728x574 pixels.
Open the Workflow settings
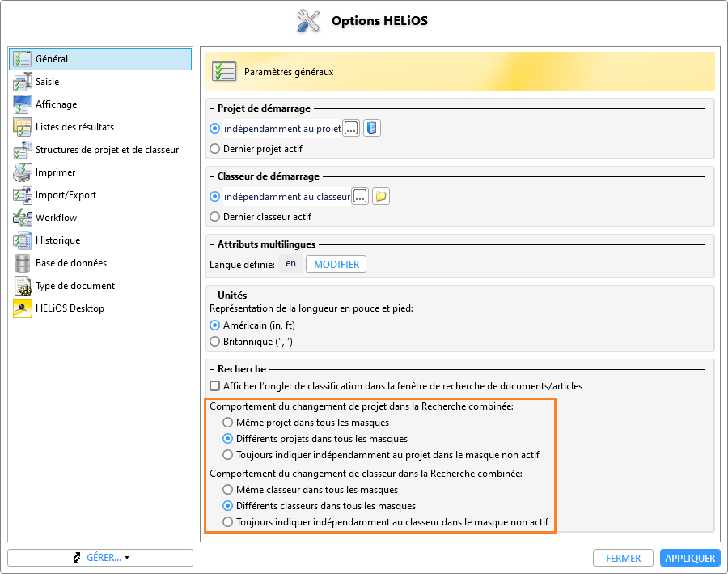(100, 218)
